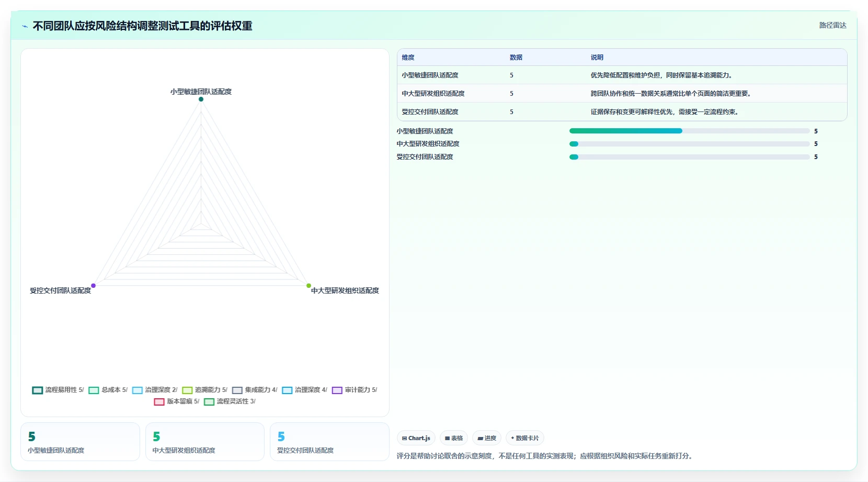Click value 5 after 中大型研发组织适配度 progress bar
The width and height of the screenshot is (868, 482).
point(816,144)
